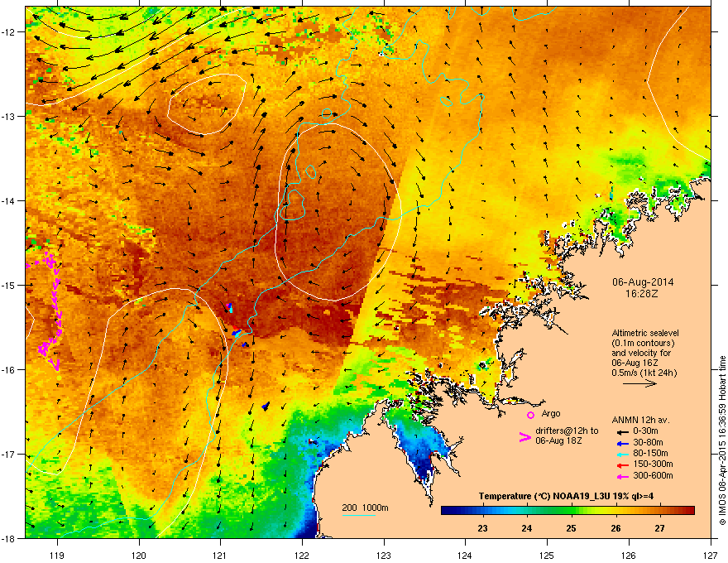Click the '30-80m' depth label
This screenshot has height=563, width=728.
648,443
